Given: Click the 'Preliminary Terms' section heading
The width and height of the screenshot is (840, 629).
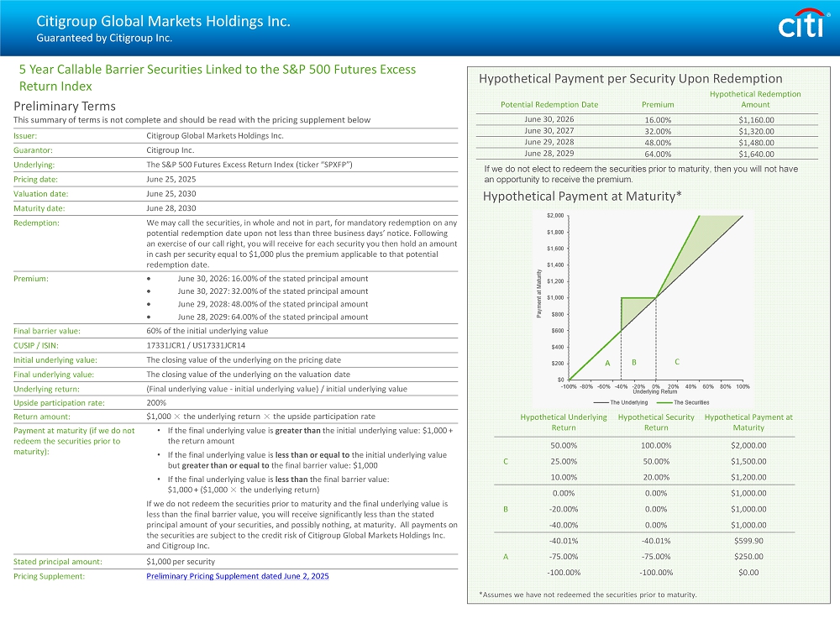Looking at the screenshot, I should pyautogui.click(x=65, y=106).
